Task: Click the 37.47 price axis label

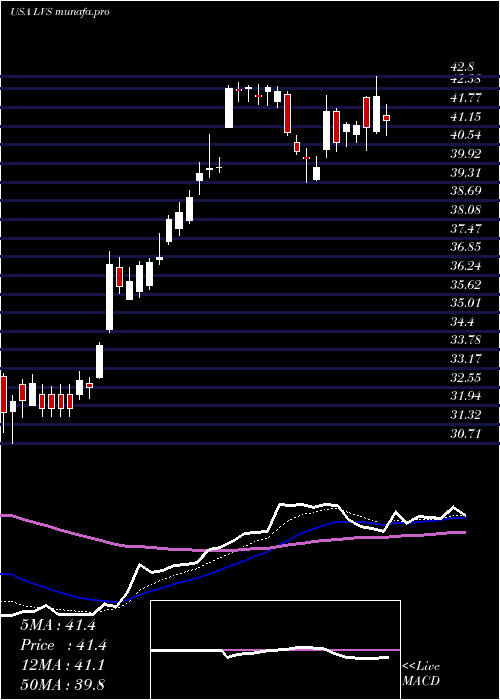Action: (x=466, y=229)
